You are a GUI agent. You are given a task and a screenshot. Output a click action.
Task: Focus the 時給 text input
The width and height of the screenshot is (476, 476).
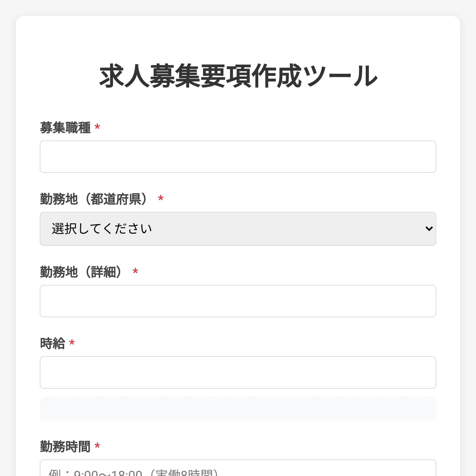[x=238, y=372]
